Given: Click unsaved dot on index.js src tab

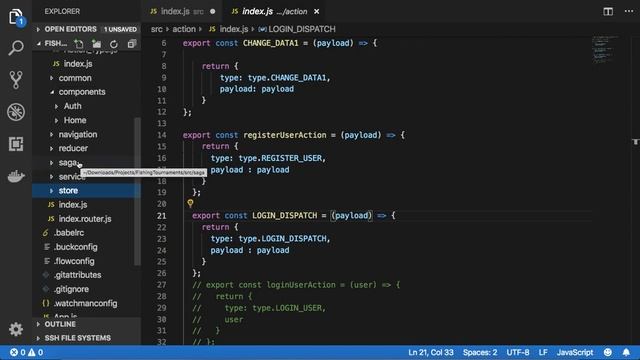Looking at the screenshot, I should 212,11.
